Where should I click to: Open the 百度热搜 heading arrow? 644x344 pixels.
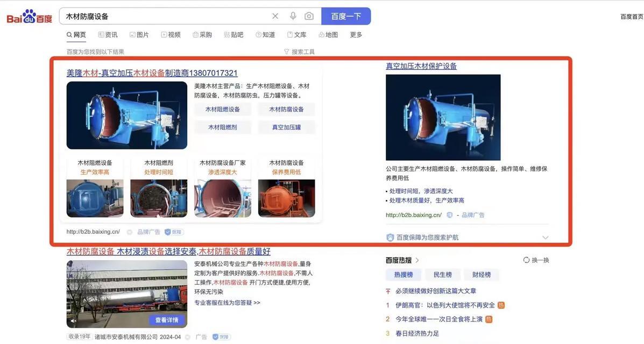[417, 260]
